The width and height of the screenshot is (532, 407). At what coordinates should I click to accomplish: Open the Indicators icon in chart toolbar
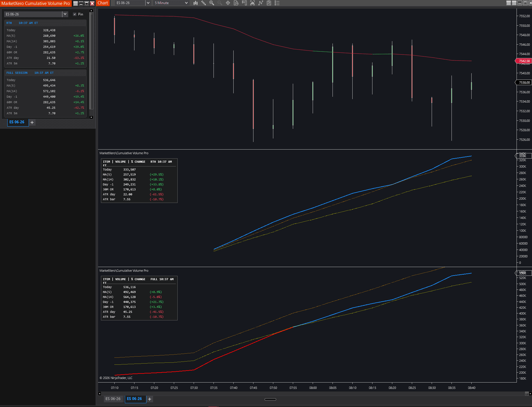coord(253,3)
